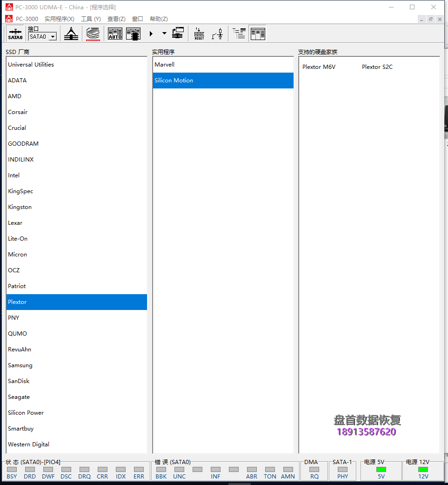Close the inner MDI child window
Screen dimensions: 448x485
(440, 19)
